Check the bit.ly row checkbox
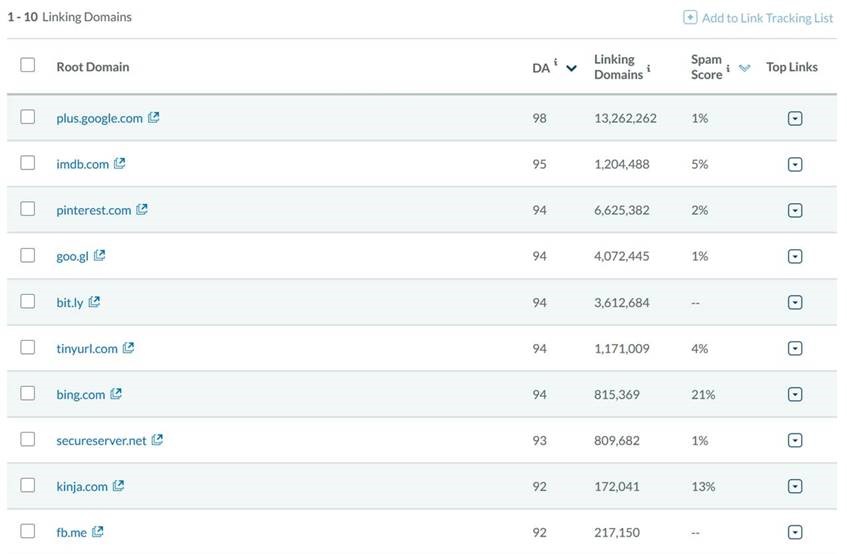 tap(28, 301)
